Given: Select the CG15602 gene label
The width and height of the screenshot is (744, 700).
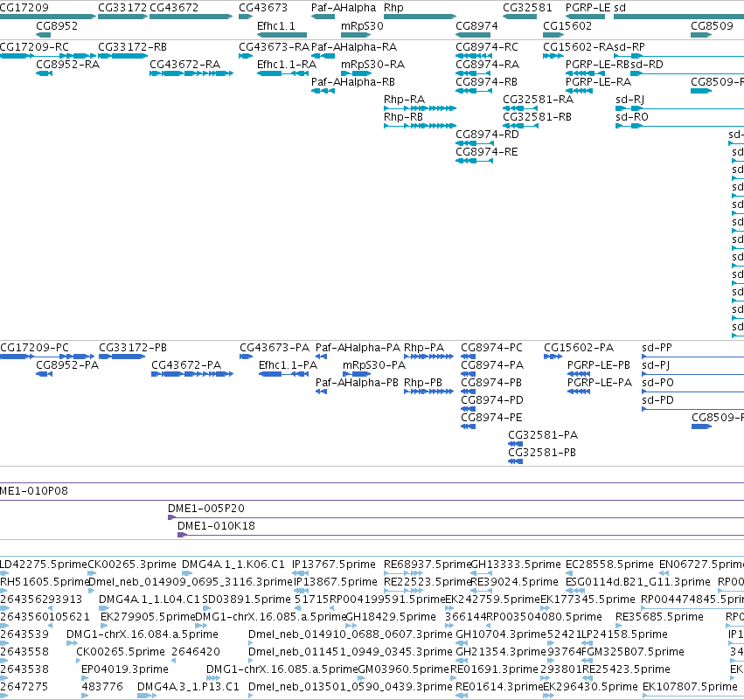Looking at the screenshot, I should (x=567, y=26).
